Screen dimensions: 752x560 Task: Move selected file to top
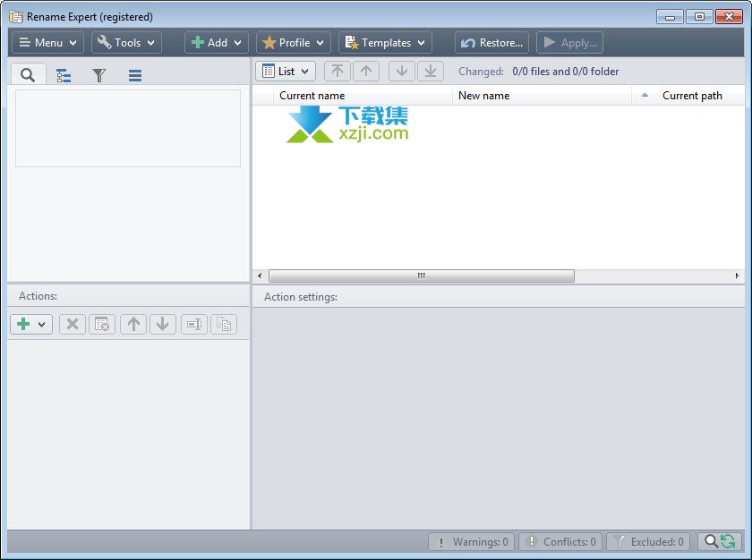[x=338, y=72]
